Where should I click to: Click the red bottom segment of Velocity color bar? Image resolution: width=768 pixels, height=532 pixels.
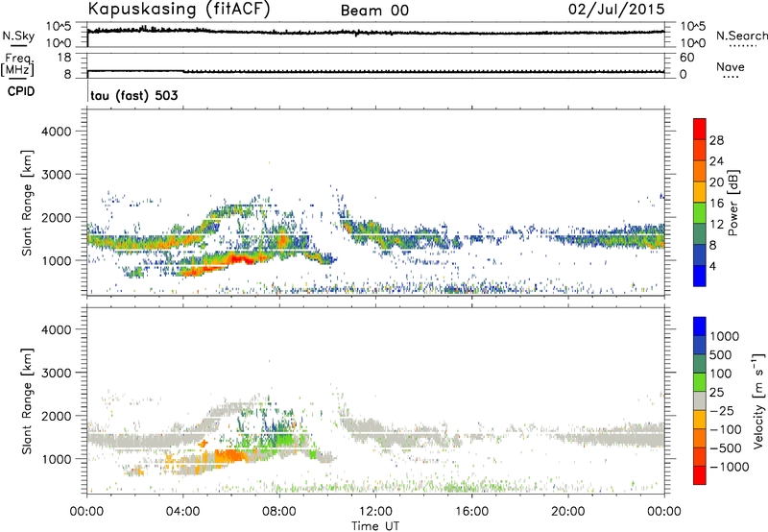click(x=700, y=475)
